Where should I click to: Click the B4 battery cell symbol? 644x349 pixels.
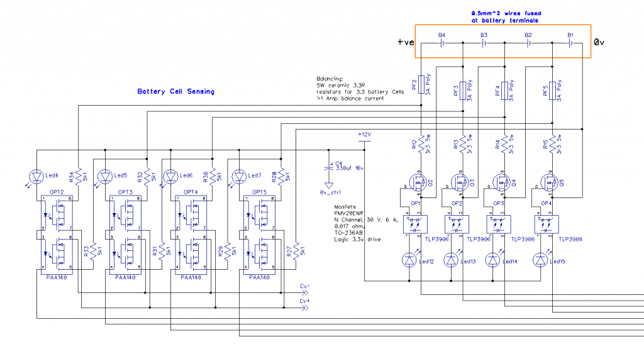pyautogui.click(x=441, y=43)
